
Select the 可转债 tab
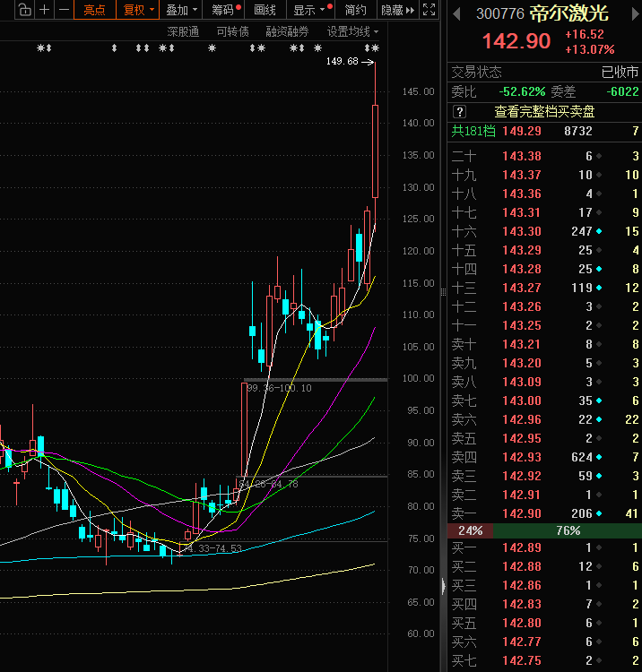point(232,31)
